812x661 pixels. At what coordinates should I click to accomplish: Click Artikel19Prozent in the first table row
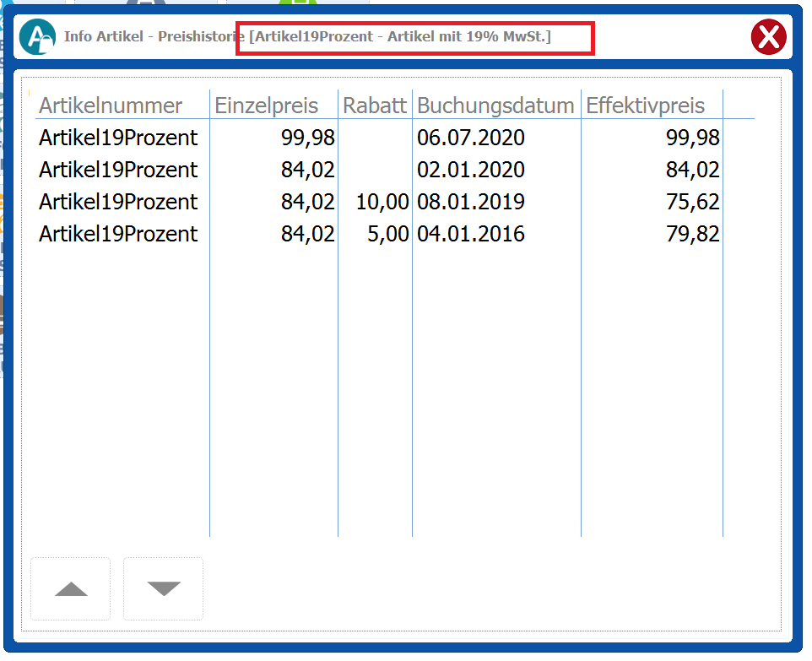[118, 138]
